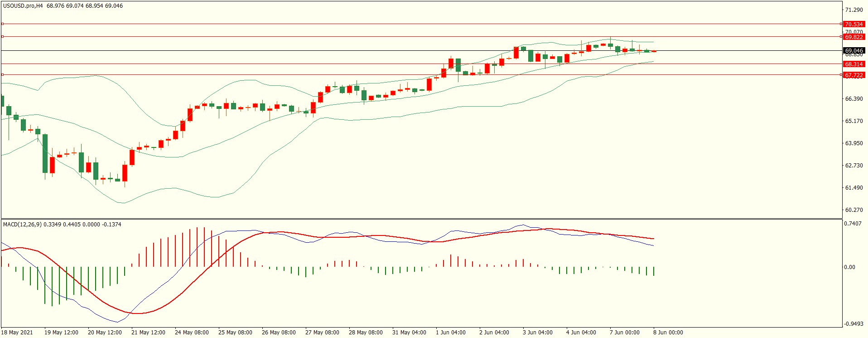Click the black current price label 69.046
The width and height of the screenshot is (868, 338).
[854, 50]
